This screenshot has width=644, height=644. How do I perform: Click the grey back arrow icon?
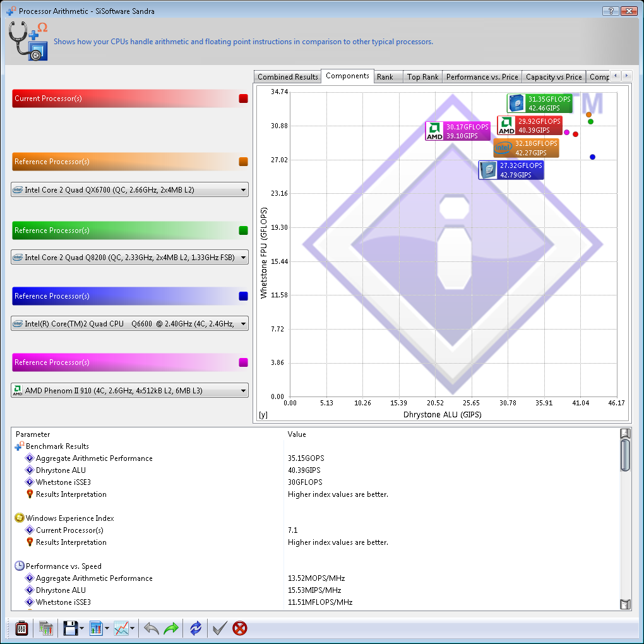(x=151, y=628)
